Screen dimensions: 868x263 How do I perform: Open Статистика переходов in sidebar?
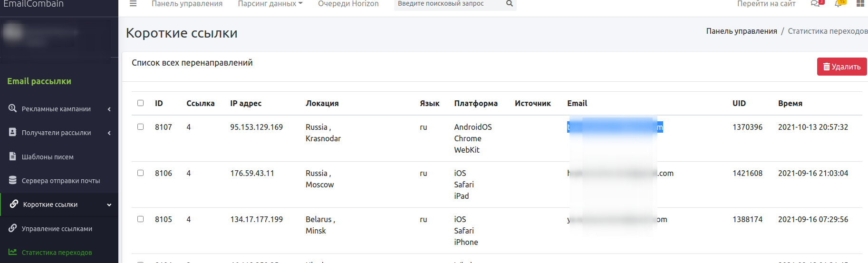point(57,253)
